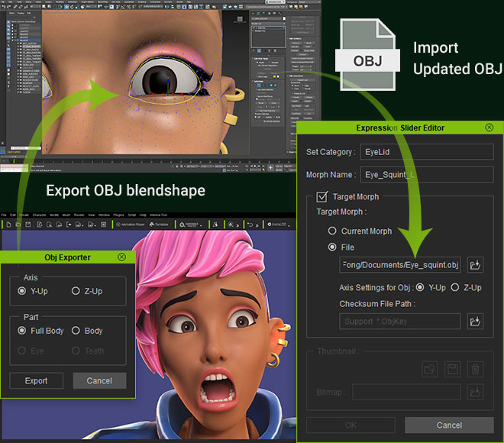This screenshot has width=504, height=443.
Task: Select Body part in Obj Exporter
Action: click(76, 331)
